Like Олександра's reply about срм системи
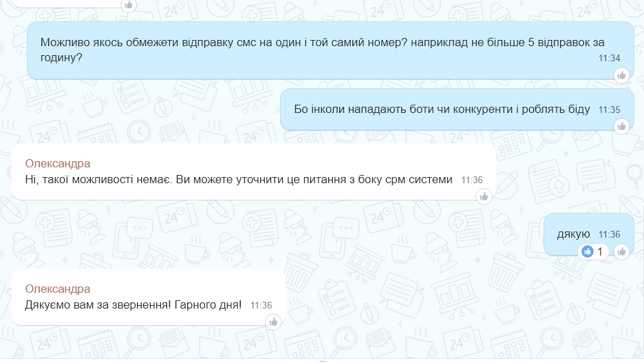 [x=484, y=197]
